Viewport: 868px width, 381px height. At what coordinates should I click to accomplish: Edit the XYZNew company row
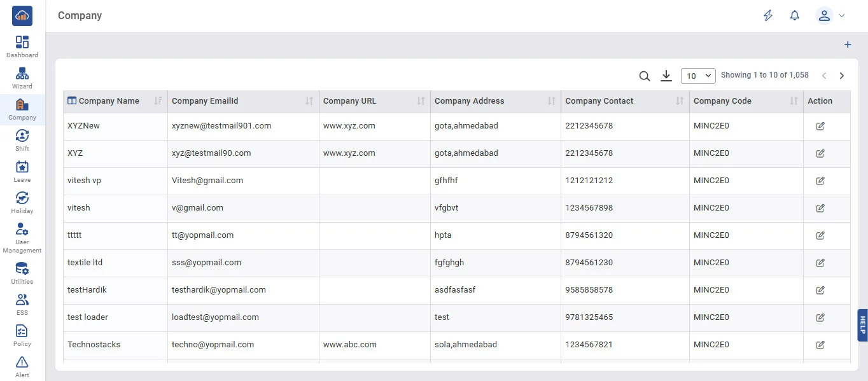(x=820, y=126)
